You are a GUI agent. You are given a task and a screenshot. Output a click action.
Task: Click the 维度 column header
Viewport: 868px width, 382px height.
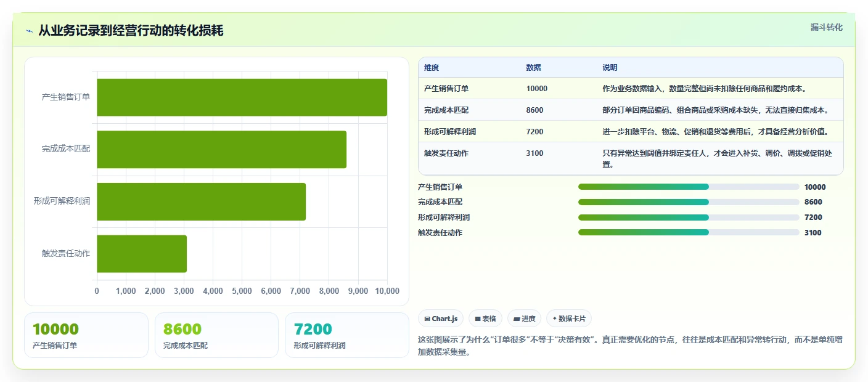[x=432, y=68]
